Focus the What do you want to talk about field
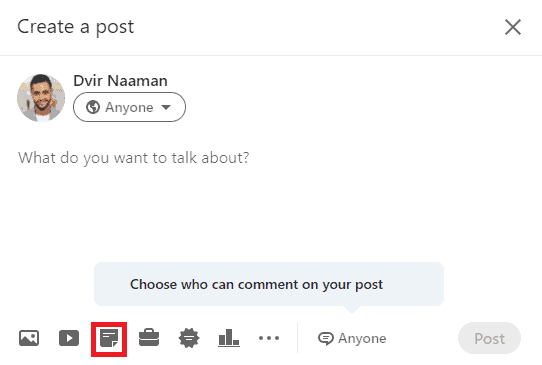Image resolution: width=542 pixels, height=365 pixels. [133, 158]
